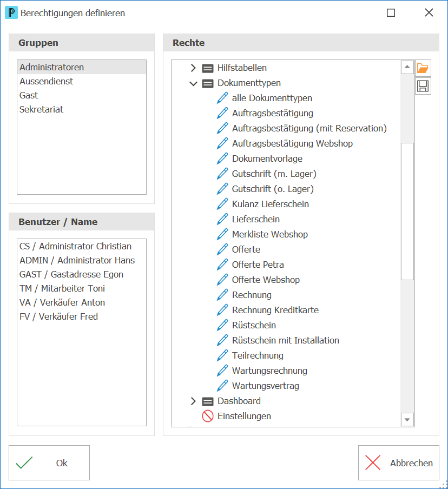Select the Wartungsrechnung entry
The width and height of the screenshot is (448, 489).
pyautogui.click(x=269, y=371)
